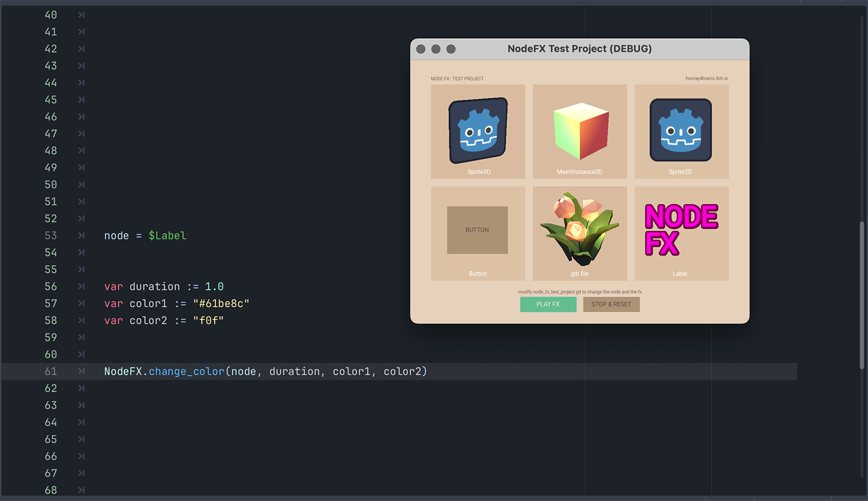Click the indent tab marker on line 61
This screenshot has height=501, width=868.
coord(82,371)
